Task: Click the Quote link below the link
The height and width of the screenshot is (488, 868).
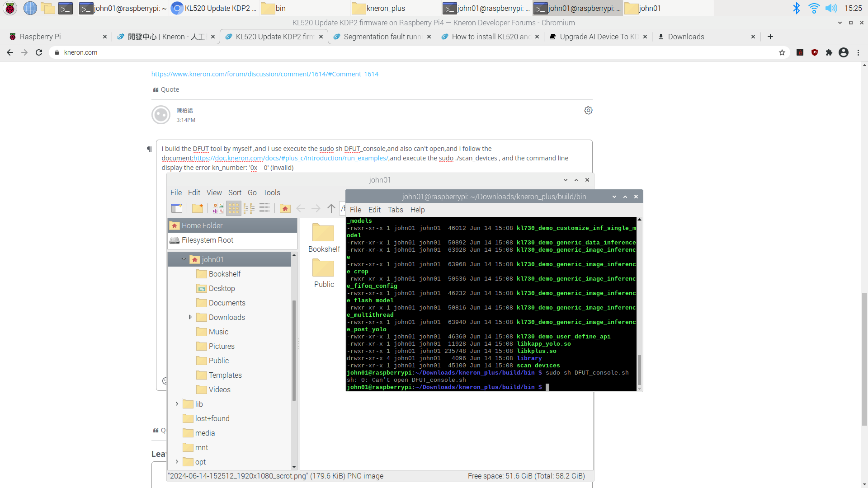Action: [166, 89]
